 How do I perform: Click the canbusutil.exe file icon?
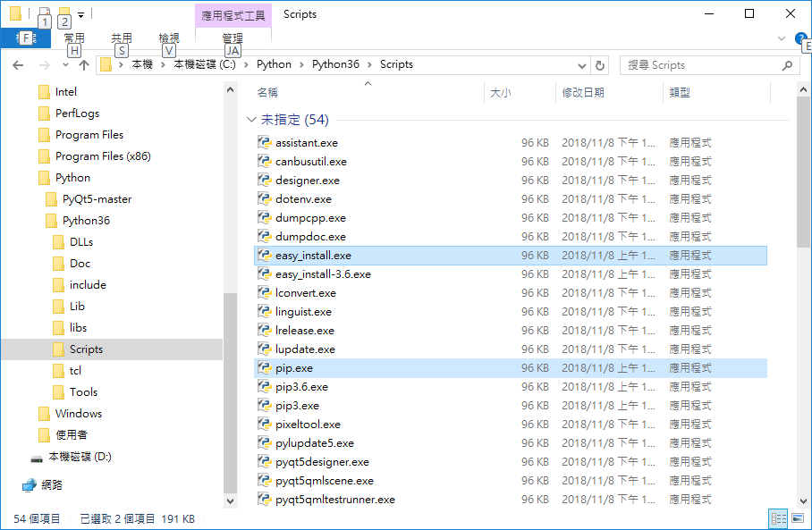[264, 161]
